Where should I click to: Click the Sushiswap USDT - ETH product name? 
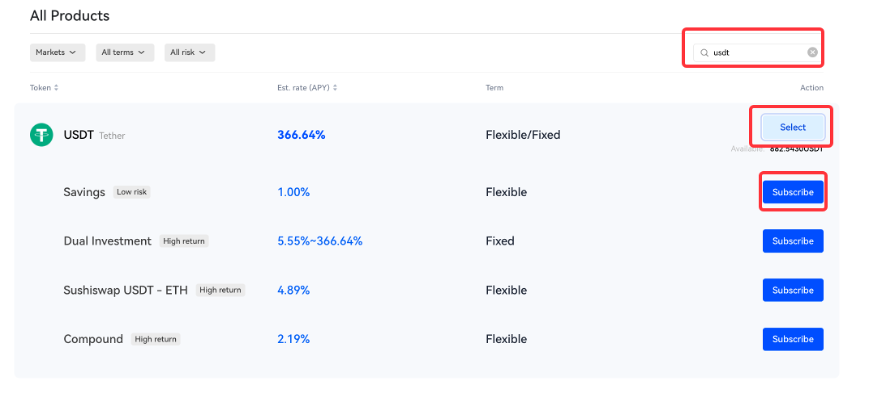click(x=126, y=290)
